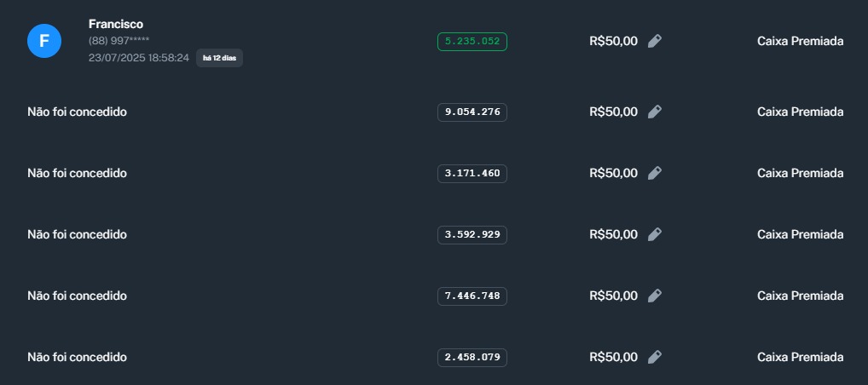Click ticket number badge 9.054.276
Image resolution: width=868 pixels, height=385 pixels.
pos(472,112)
